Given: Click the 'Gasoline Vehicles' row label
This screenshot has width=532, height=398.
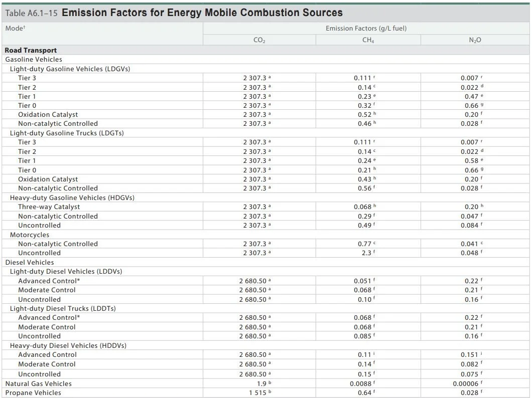Looking at the screenshot, I should click(34, 59).
